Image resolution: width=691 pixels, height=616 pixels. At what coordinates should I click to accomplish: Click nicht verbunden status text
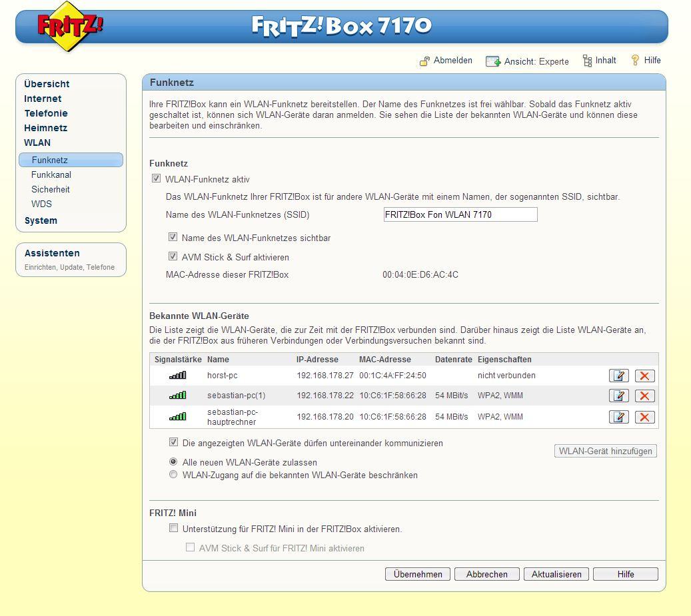(x=506, y=376)
